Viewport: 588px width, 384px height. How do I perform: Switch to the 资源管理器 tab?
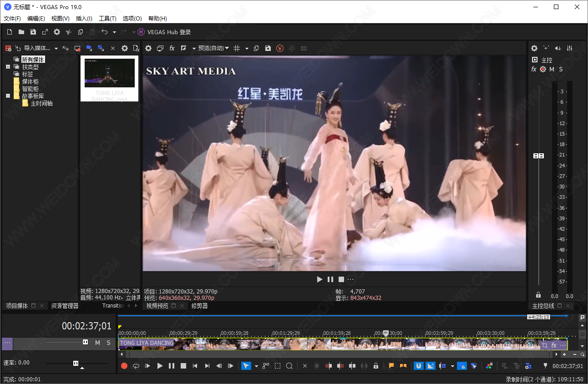click(65, 306)
